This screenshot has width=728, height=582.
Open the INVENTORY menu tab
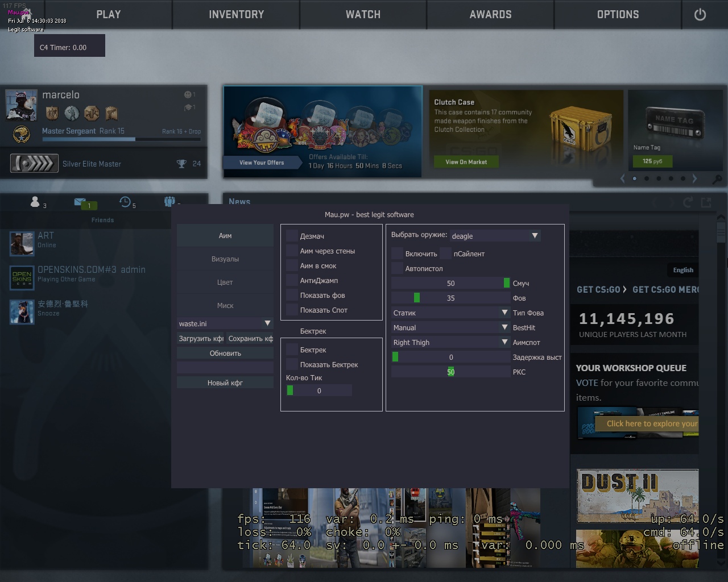tap(236, 15)
